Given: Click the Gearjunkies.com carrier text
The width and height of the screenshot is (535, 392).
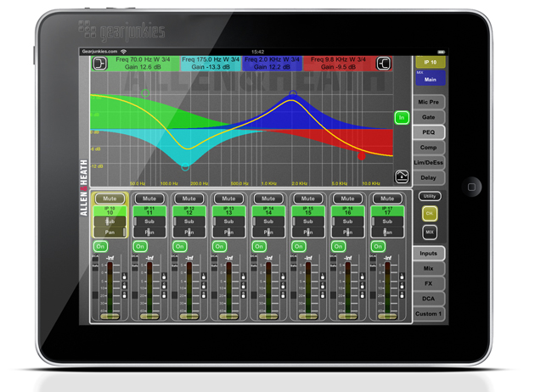Looking at the screenshot, I should (x=99, y=52).
